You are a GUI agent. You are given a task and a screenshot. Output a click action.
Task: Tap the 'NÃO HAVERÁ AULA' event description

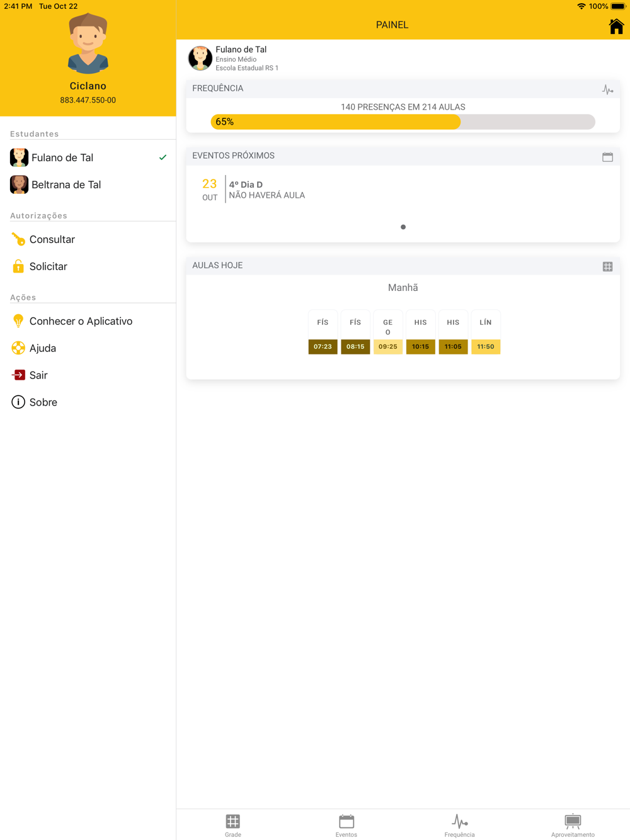pos(267,195)
